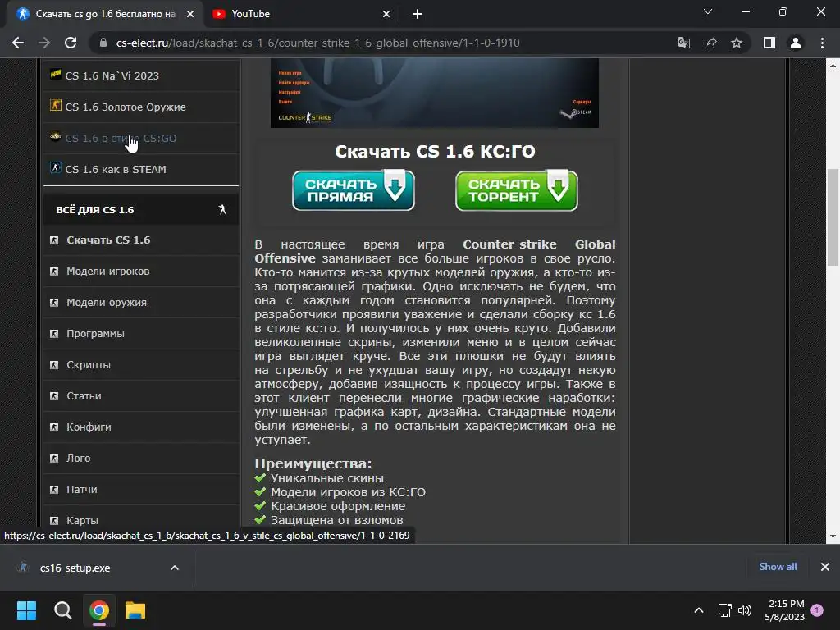Click the Скачать Прямая download button

tap(354, 190)
